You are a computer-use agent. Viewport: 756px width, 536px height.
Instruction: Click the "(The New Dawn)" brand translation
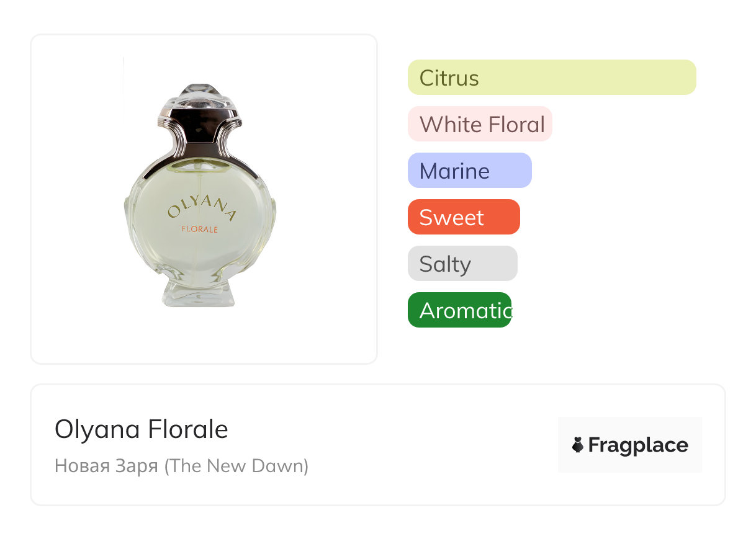point(236,465)
